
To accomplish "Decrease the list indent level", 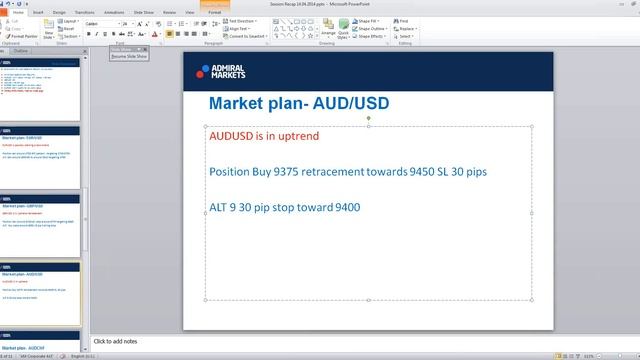I will (x=196, y=24).
